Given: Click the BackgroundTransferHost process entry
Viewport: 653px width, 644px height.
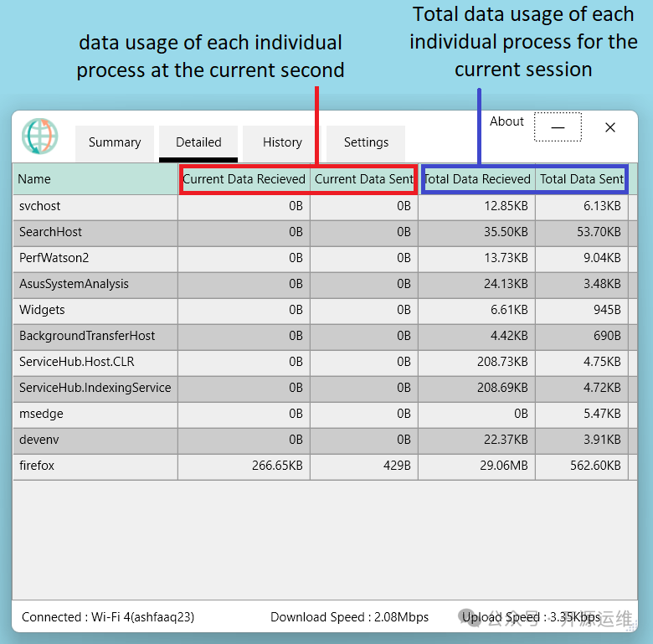Looking at the screenshot, I should coord(87,336).
